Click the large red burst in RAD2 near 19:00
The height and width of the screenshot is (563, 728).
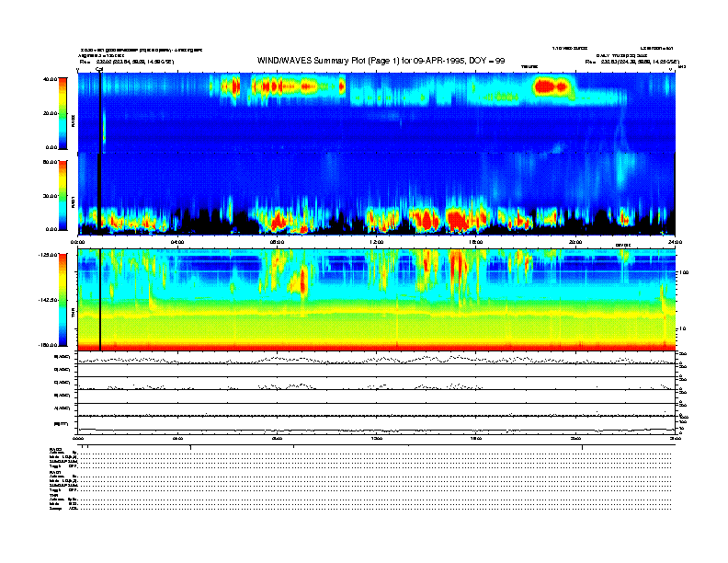551,86
